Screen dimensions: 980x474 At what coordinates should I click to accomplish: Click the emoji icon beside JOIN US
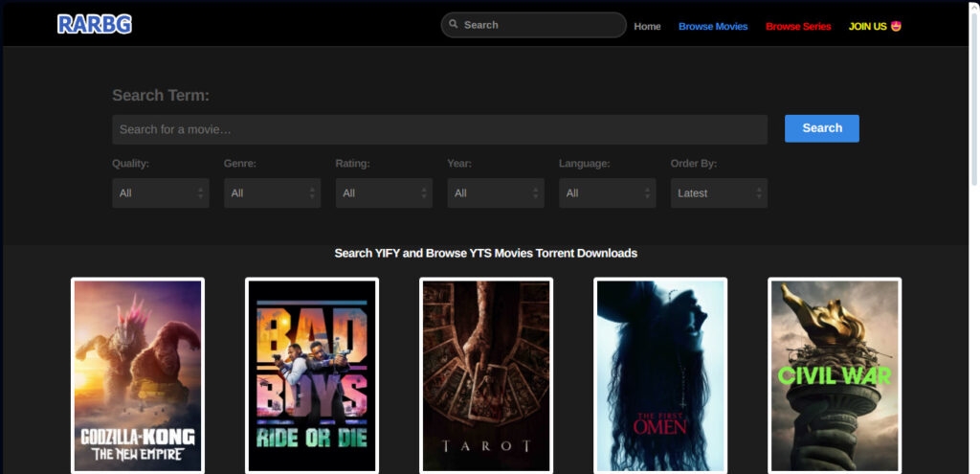click(896, 26)
